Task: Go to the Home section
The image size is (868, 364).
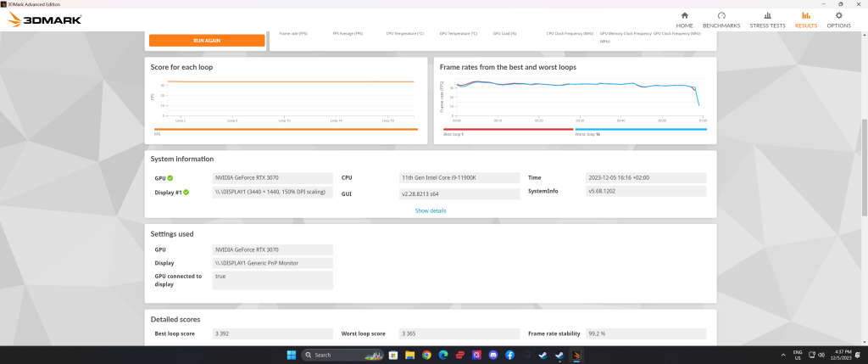Action: point(685,20)
